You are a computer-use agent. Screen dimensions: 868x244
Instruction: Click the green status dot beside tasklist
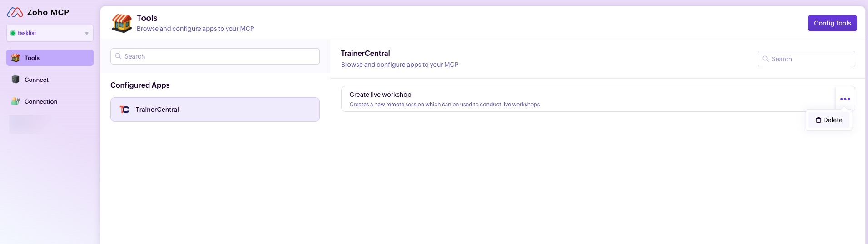pos(13,33)
